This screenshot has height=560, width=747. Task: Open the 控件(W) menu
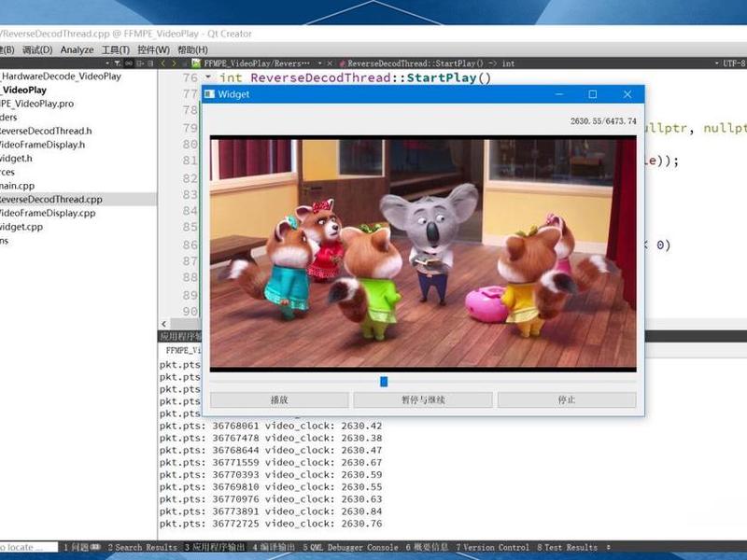pos(153,49)
